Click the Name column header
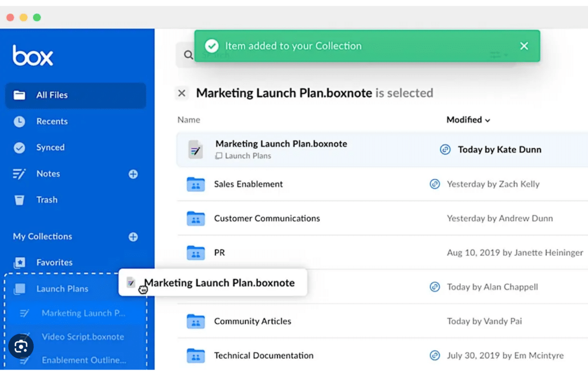 (189, 120)
